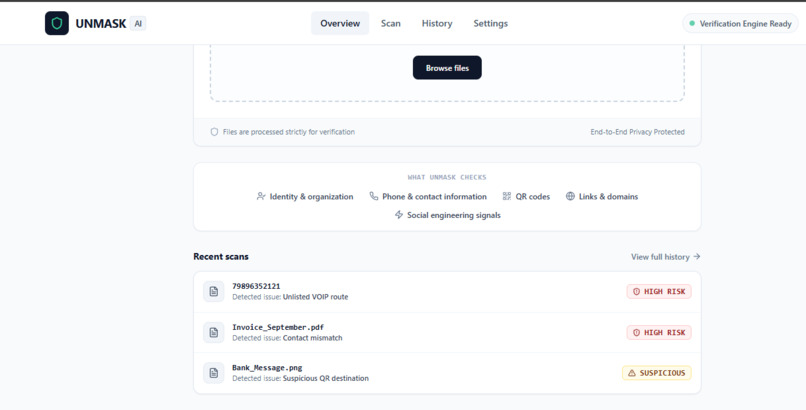Click the Links & domains globe icon
This screenshot has height=410, width=806.
click(570, 196)
